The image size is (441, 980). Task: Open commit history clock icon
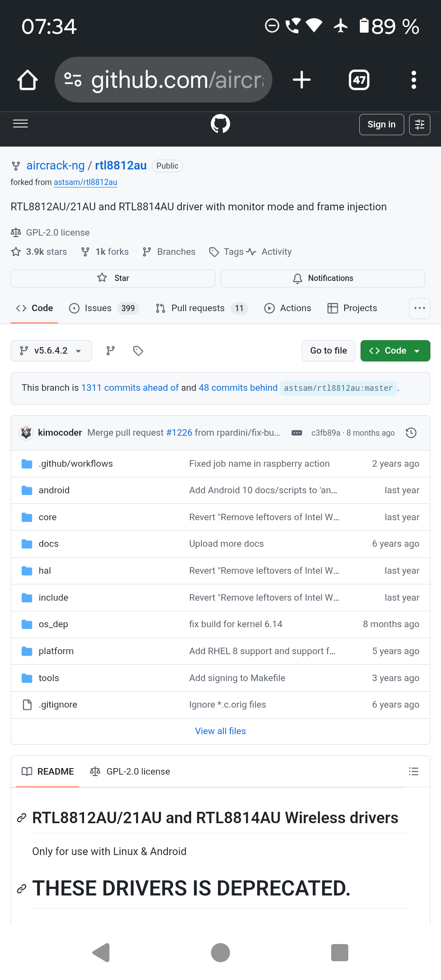click(x=411, y=433)
